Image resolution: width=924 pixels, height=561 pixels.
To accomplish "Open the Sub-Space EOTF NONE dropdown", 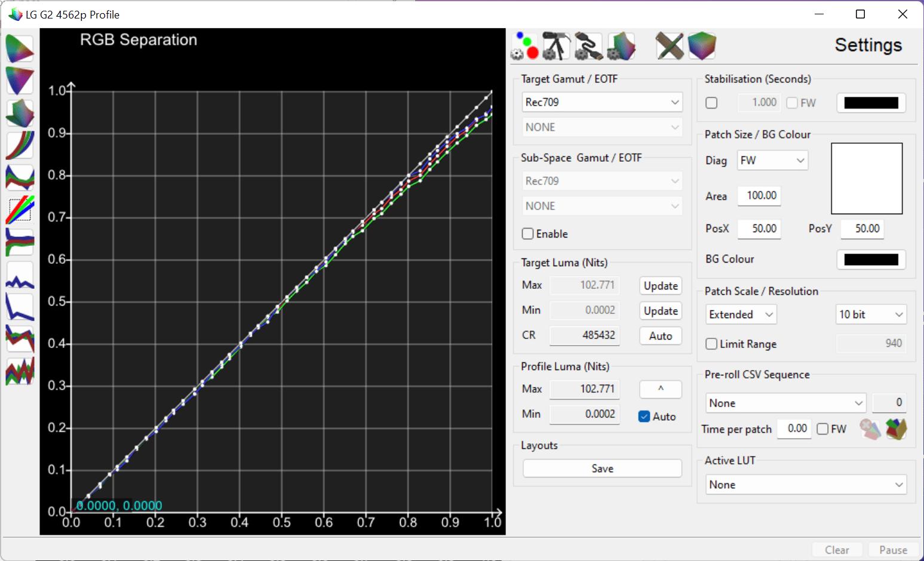I will click(602, 206).
